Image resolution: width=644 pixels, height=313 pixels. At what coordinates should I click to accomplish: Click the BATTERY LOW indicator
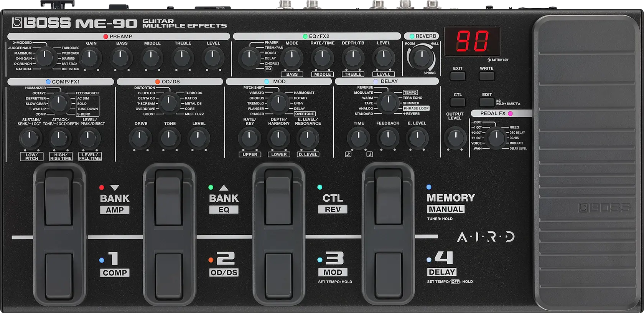(x=498, y=60)
